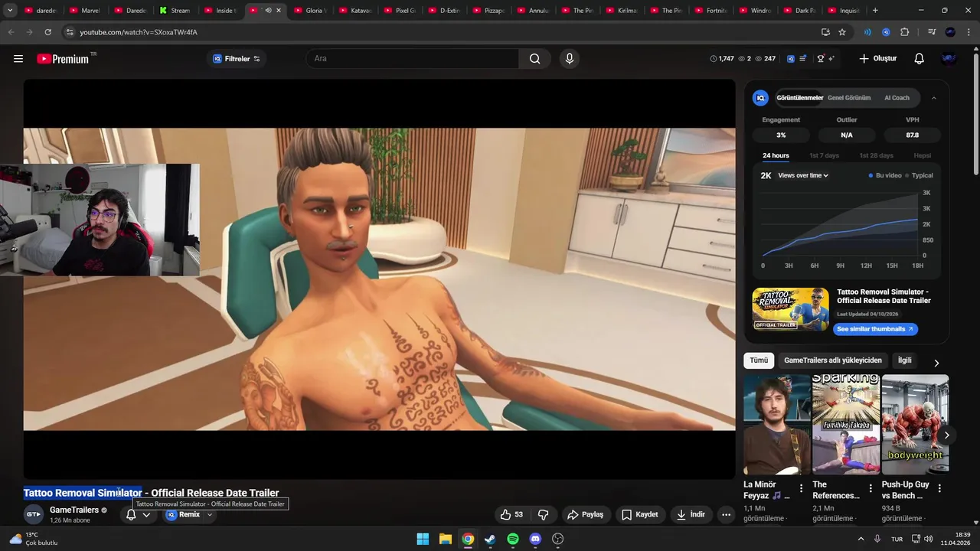Image resolution: width=980 pixels, height=551 pixels.
Task: Click the Oluştur create button
Action: coord(877,59)
